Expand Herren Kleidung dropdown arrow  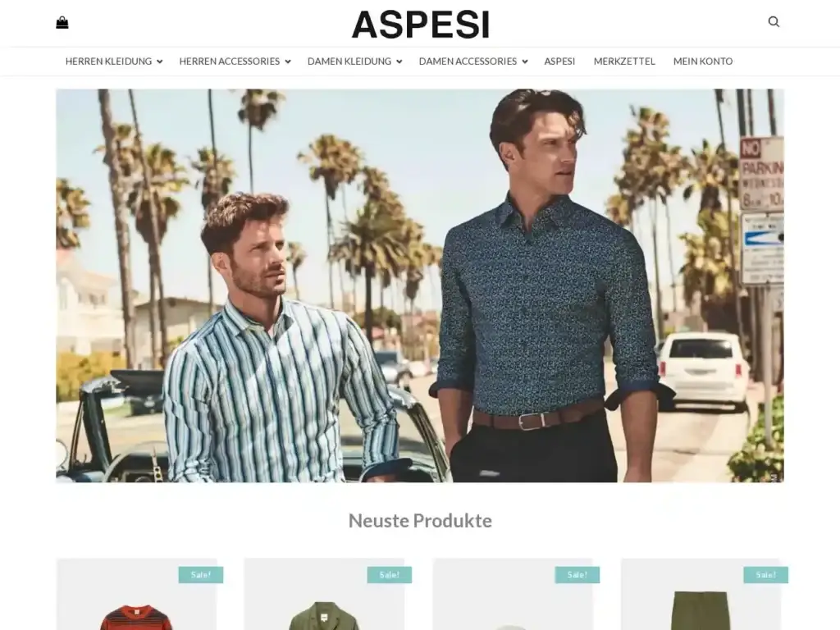point(160,62)
